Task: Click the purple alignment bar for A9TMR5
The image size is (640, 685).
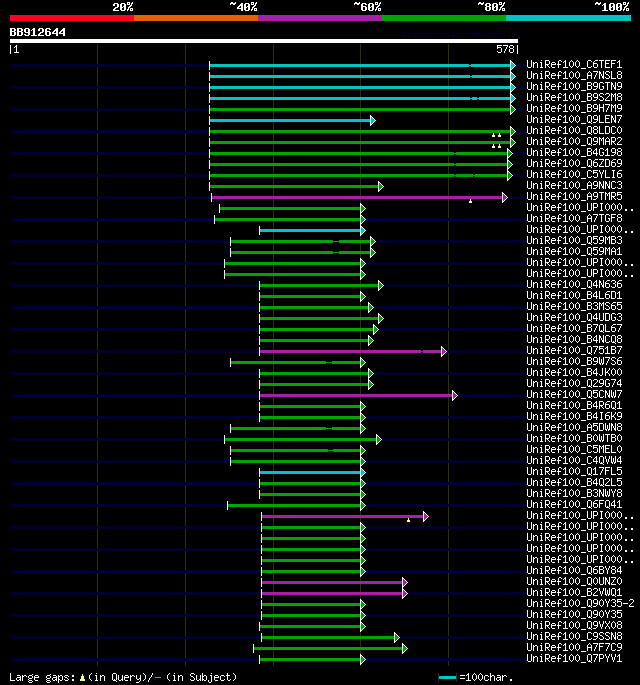Action: coord(357,197)
